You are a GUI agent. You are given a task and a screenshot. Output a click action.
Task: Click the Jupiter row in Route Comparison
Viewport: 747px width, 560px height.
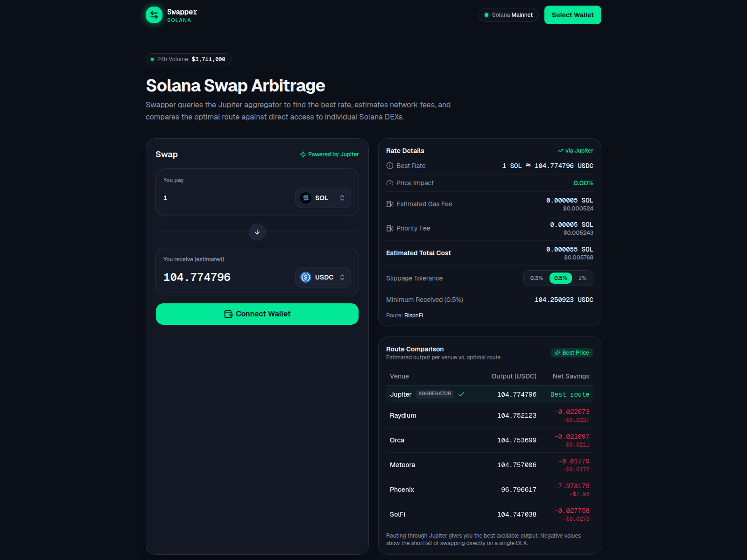point(490,394)
